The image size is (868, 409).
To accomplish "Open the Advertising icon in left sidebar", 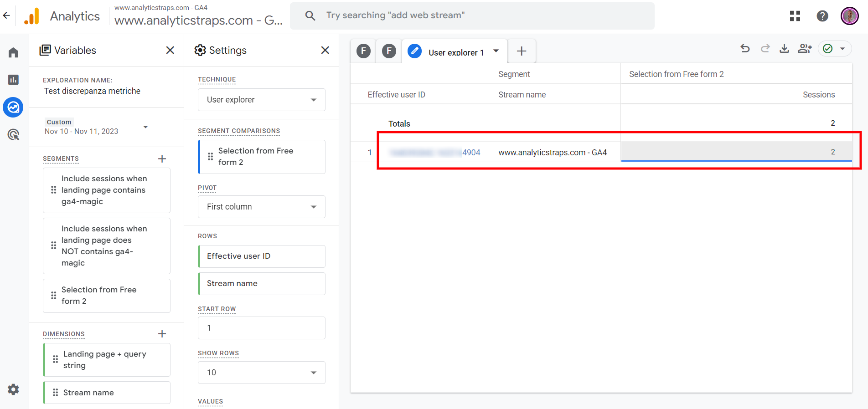I will click(13, 135).
